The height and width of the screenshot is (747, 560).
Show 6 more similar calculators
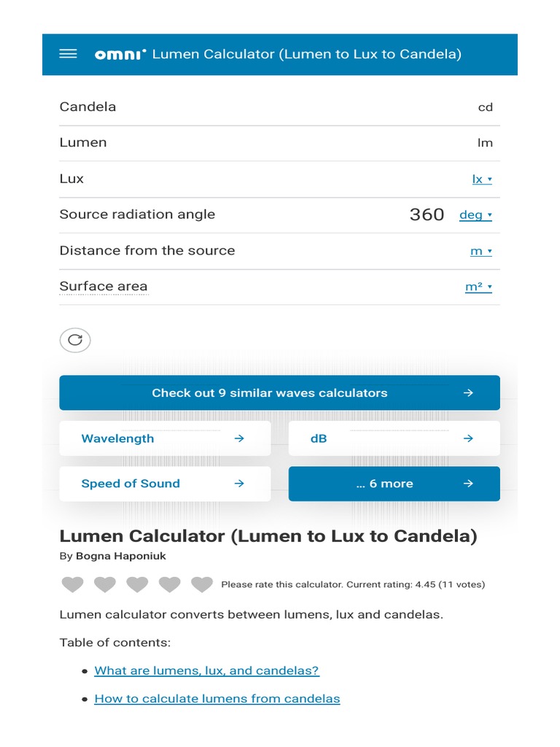coord(394,484)
